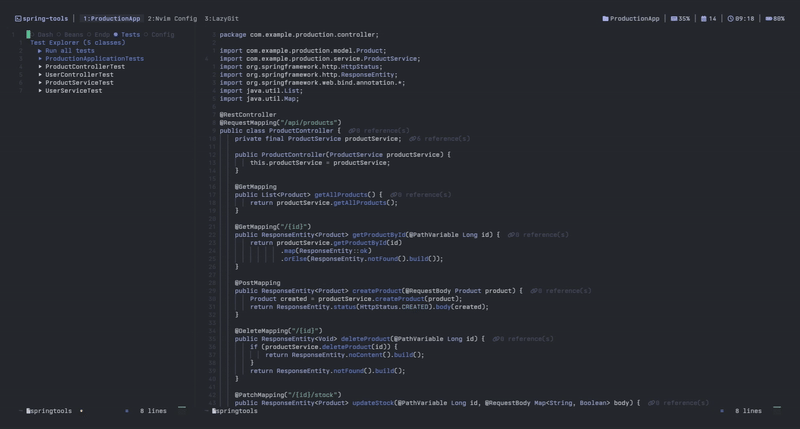Expand the ProductServiceTest node
Screen dimensions: 800x429
pyautogui.click(x=40, y=83)
